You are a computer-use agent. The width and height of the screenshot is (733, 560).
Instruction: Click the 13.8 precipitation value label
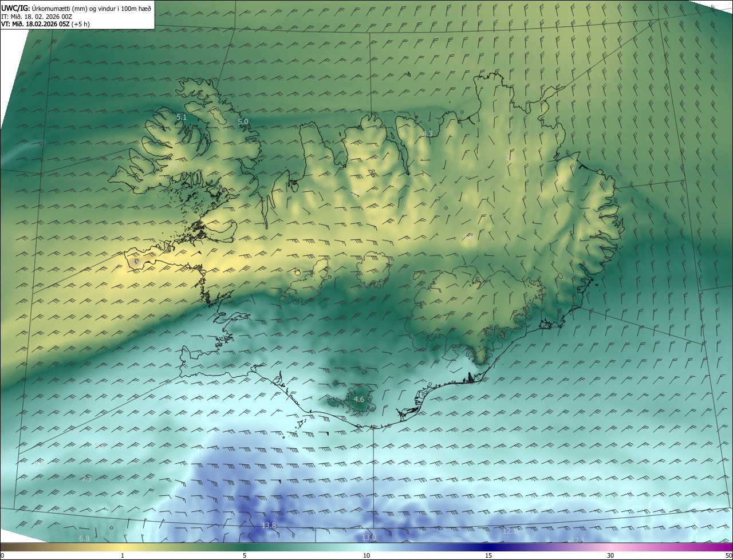[x=269, y=525]
